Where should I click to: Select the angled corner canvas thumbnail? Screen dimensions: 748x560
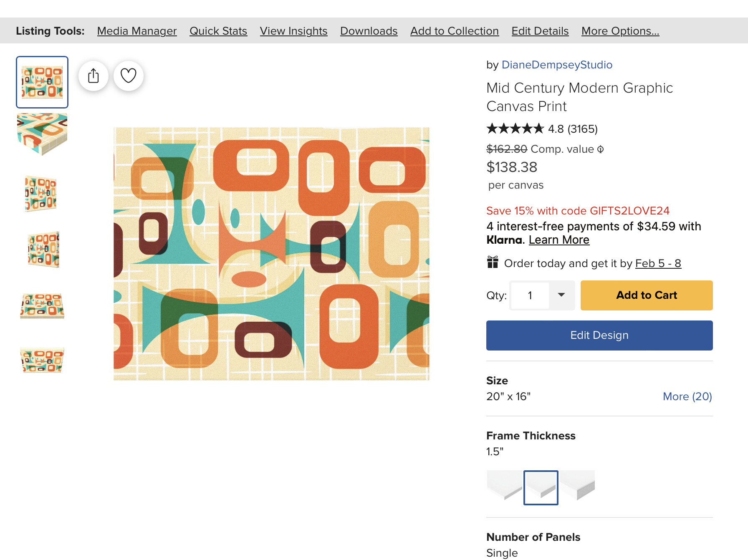42,134
